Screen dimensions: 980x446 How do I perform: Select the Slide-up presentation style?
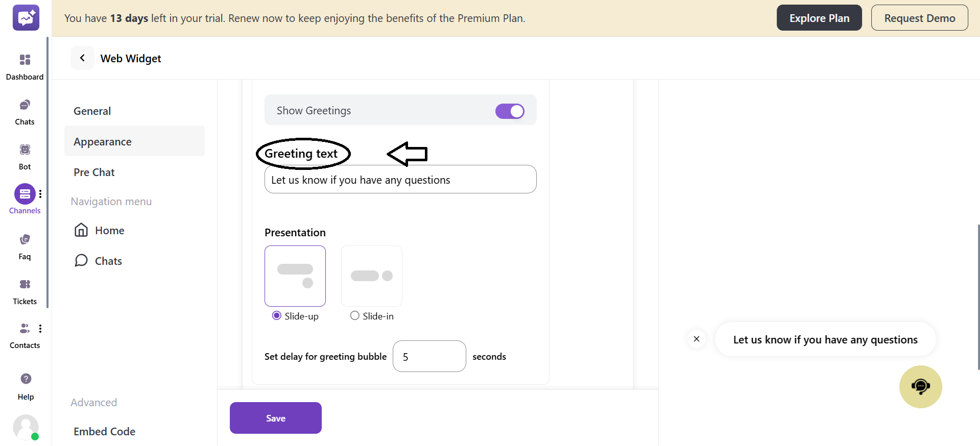coord(276,315)
